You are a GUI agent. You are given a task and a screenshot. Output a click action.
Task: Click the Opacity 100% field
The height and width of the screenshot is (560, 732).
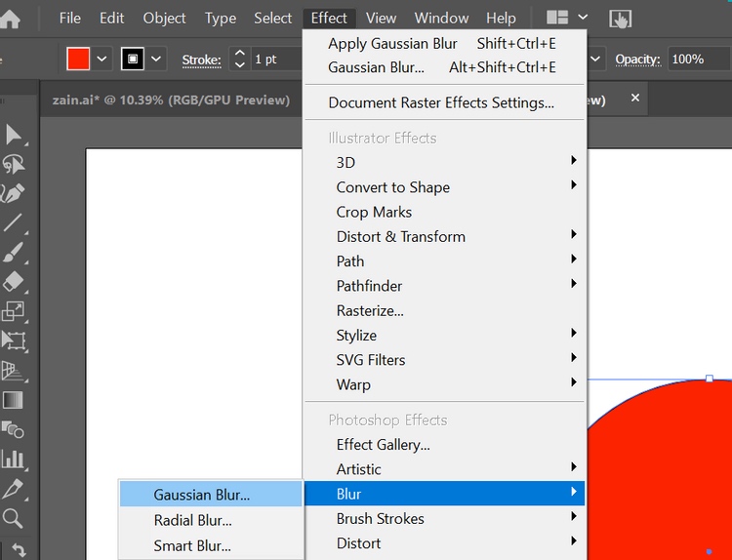(x=700, y=60)
